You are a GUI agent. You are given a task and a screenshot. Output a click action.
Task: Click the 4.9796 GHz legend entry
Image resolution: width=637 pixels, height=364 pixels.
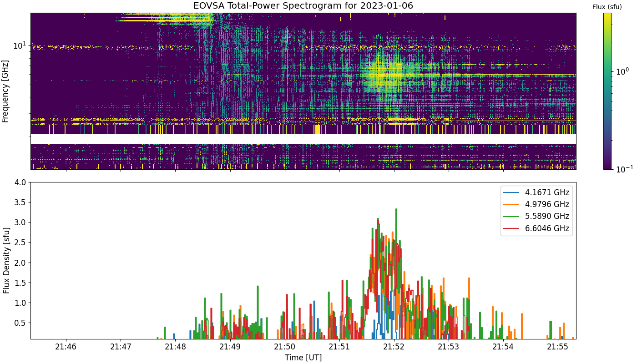(536, 204)
